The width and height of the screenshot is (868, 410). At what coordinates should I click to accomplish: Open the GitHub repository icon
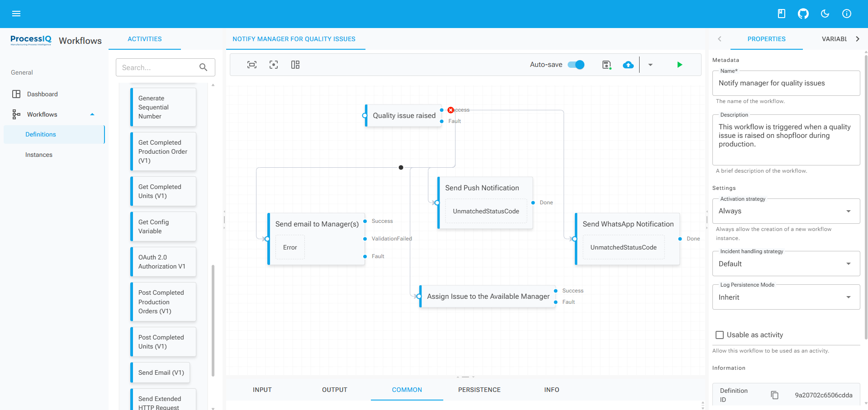click(x=803, y=14)
